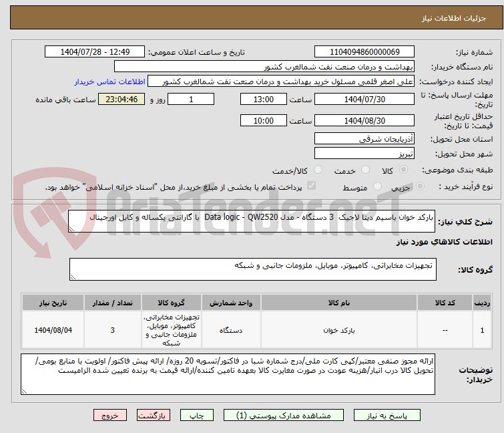Click the نام کالا column header

(339, 303)
